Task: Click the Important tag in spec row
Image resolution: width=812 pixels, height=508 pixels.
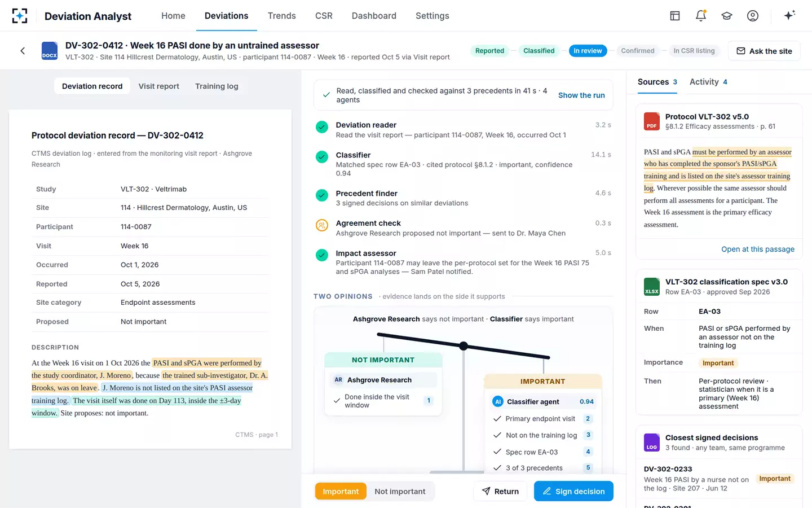Action: (x=718, y=363)
